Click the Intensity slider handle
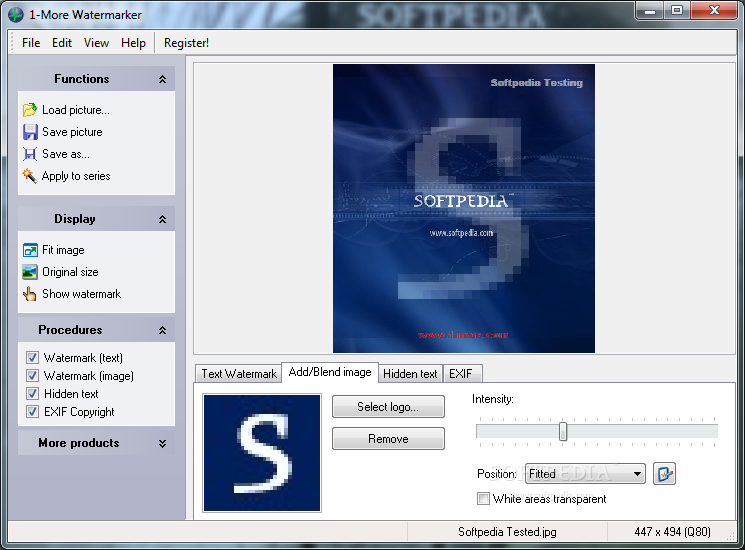 click(x=563, y=431)
